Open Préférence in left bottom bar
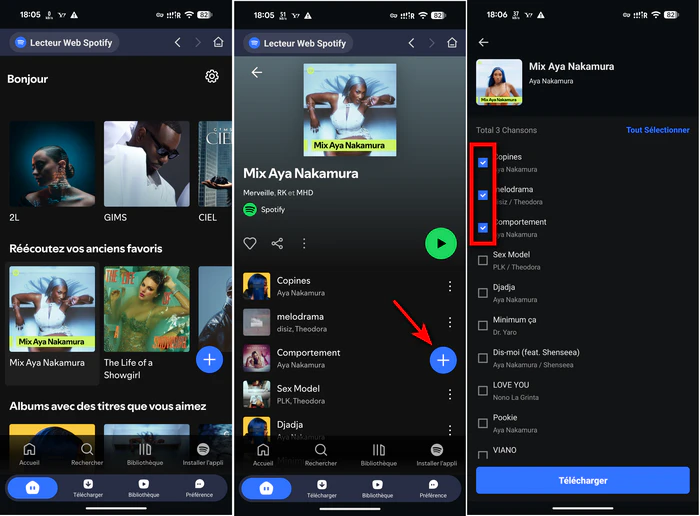The image size is (700, 516). [x=199, y=488]
